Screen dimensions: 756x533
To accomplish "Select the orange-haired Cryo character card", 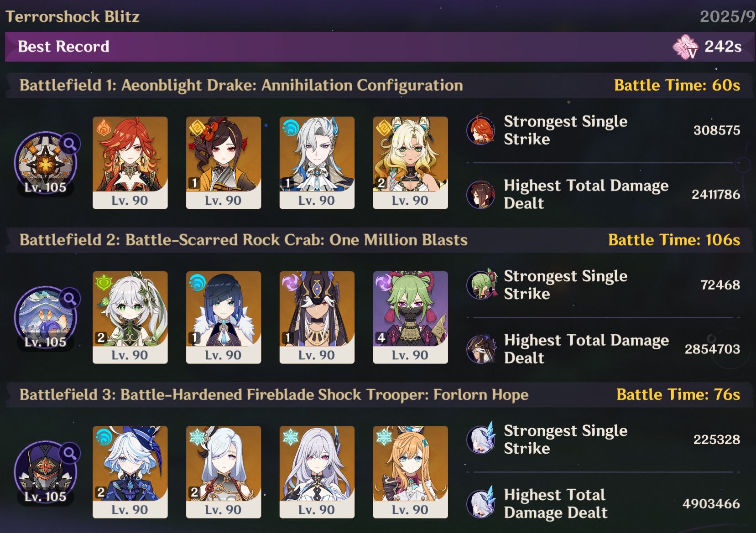I will click(410, 472).
